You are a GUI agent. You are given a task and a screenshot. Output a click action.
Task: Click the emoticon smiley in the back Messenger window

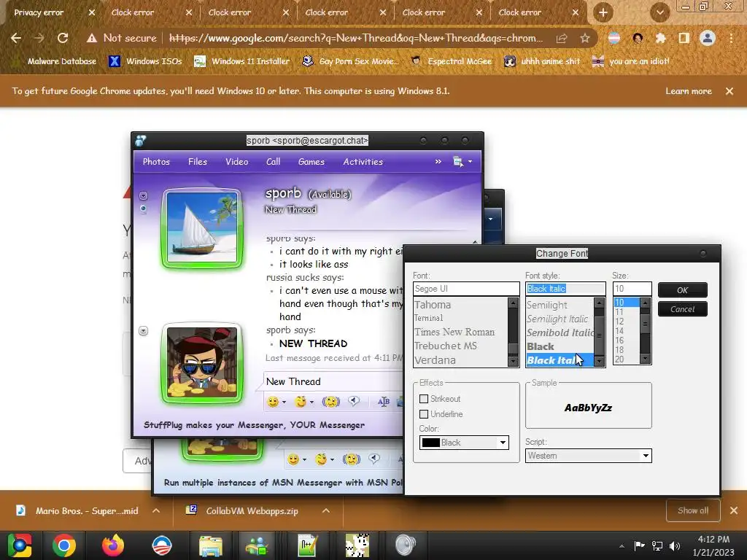point(293,459)
